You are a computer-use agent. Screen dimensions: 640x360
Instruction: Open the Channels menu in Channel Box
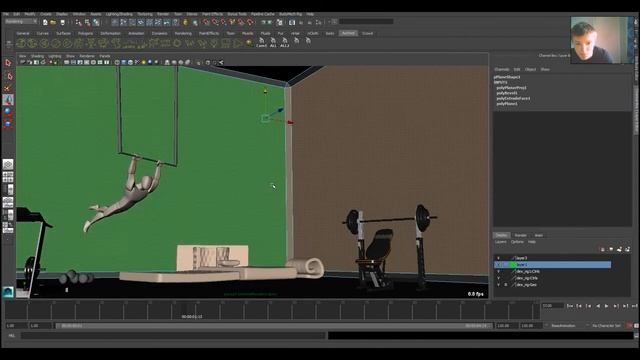click(x=501, y=69)
